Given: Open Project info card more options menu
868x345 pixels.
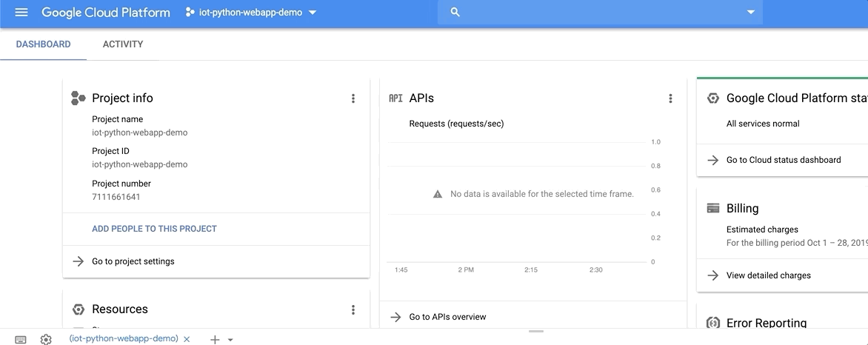Looking at the screenshot, I should 353,98.
